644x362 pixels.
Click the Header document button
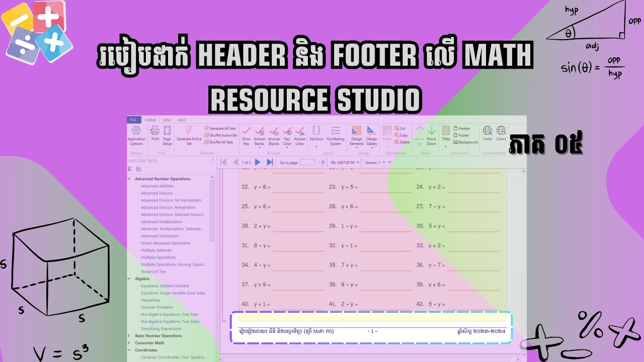click(x=461, y=129)
